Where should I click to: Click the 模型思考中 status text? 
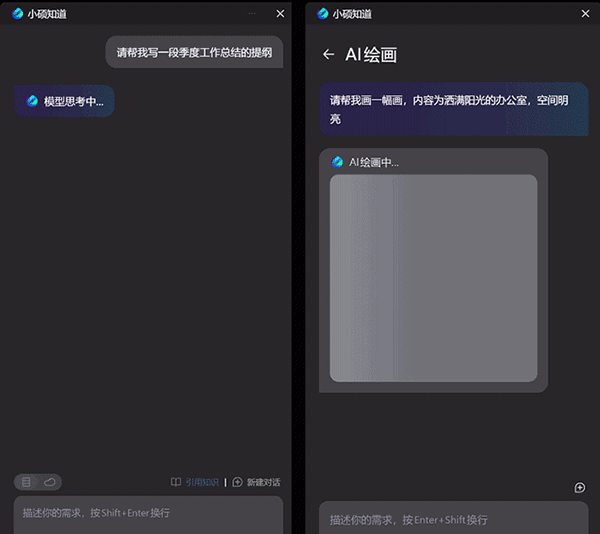(x=73, y=101)
